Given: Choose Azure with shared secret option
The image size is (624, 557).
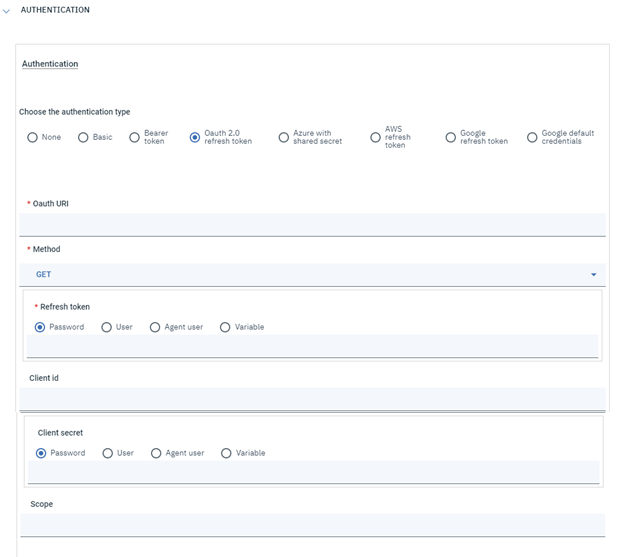Looking at the screenshot, I should pyautogui.click(x=284, y=138).
